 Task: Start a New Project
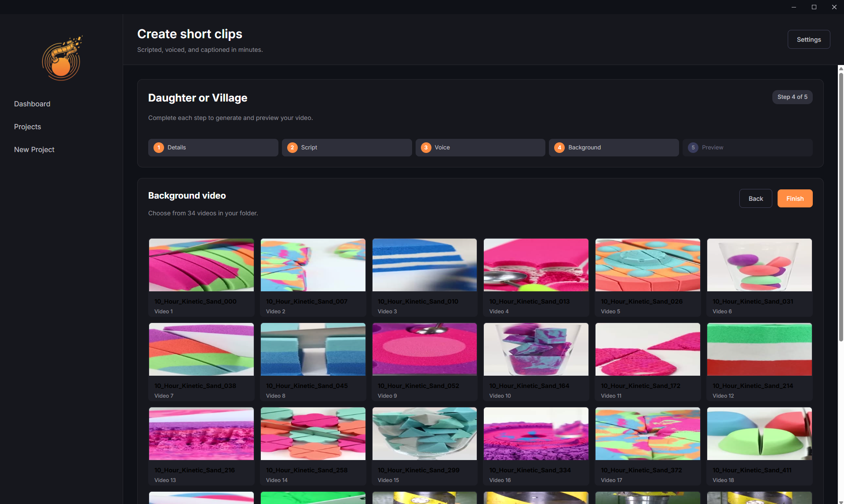tap(34, 149)
